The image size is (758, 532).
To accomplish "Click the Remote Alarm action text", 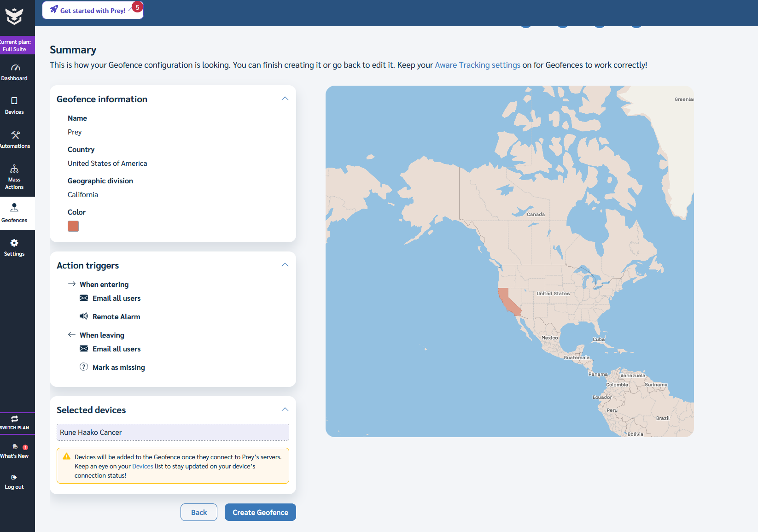I will [x=116, y=316].
